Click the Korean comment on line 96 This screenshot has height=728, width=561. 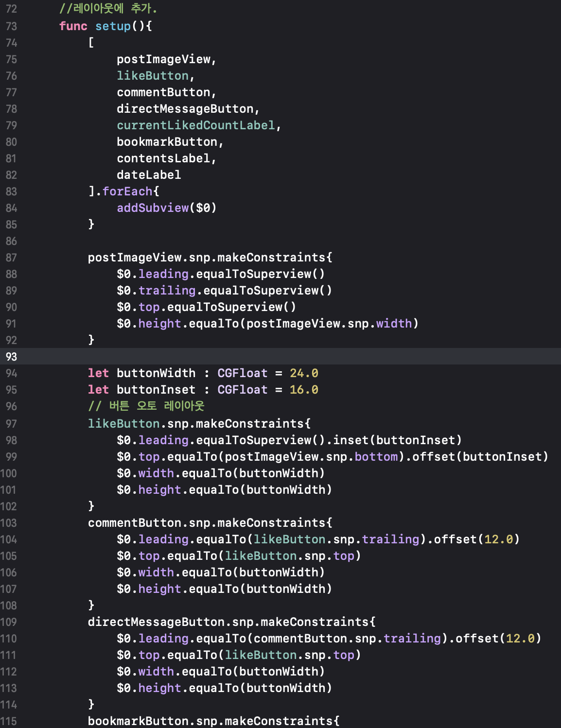[x=146, y=406]
